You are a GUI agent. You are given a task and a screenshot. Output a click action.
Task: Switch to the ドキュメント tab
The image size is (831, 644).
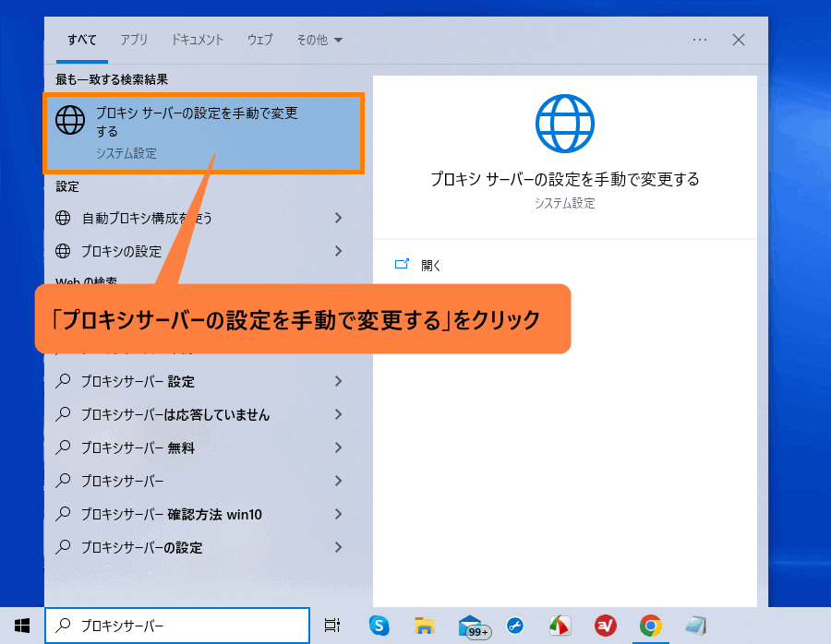197,40
